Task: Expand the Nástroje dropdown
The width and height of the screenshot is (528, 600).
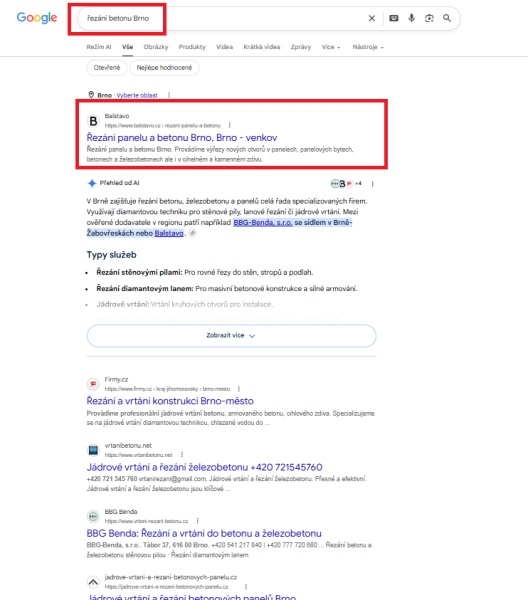Action: tap(368, 47)
